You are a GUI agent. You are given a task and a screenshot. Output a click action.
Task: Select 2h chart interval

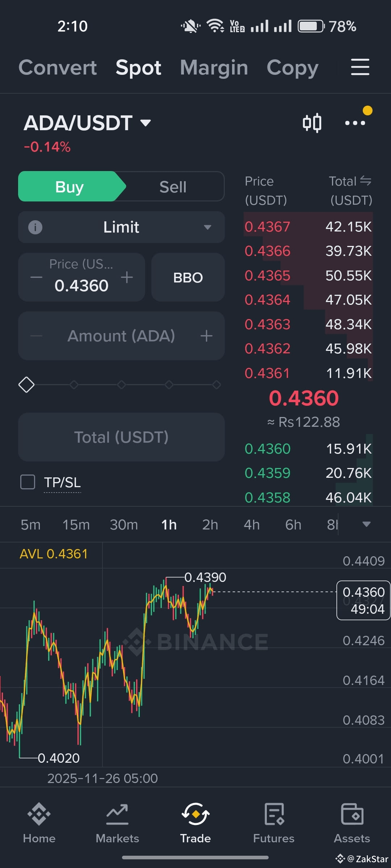pyautogui.click(x=210, y=524)
